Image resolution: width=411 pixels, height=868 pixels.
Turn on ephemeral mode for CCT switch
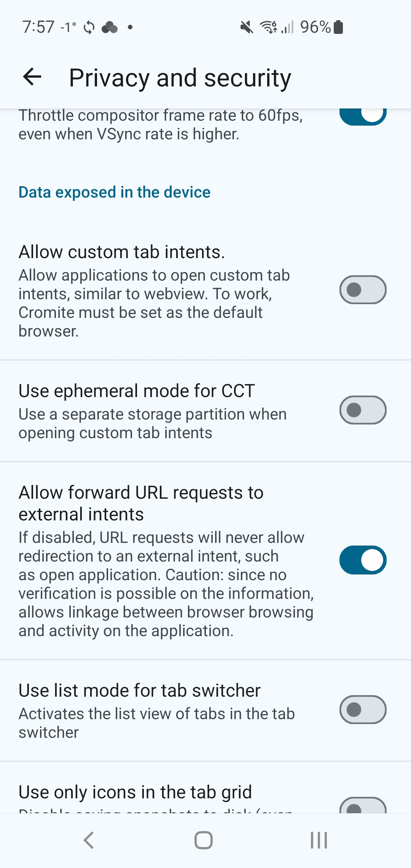point(363,410)
